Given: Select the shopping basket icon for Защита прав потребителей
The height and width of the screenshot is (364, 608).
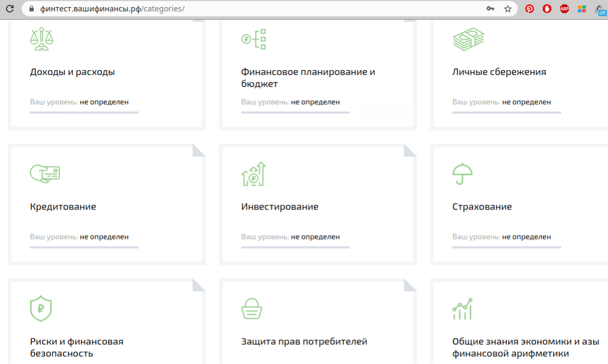Looking at the screenshot, I should (x=252, y=308).
